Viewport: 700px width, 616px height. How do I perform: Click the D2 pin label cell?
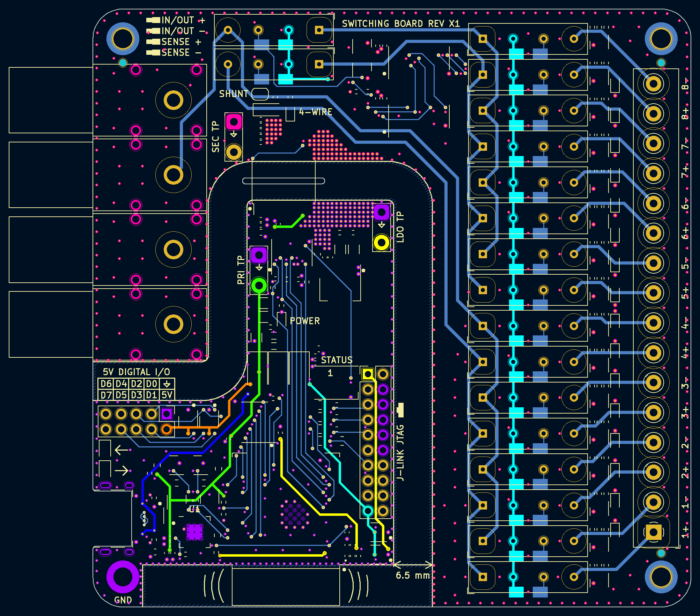pyautogui.click(x=137, y=384)
